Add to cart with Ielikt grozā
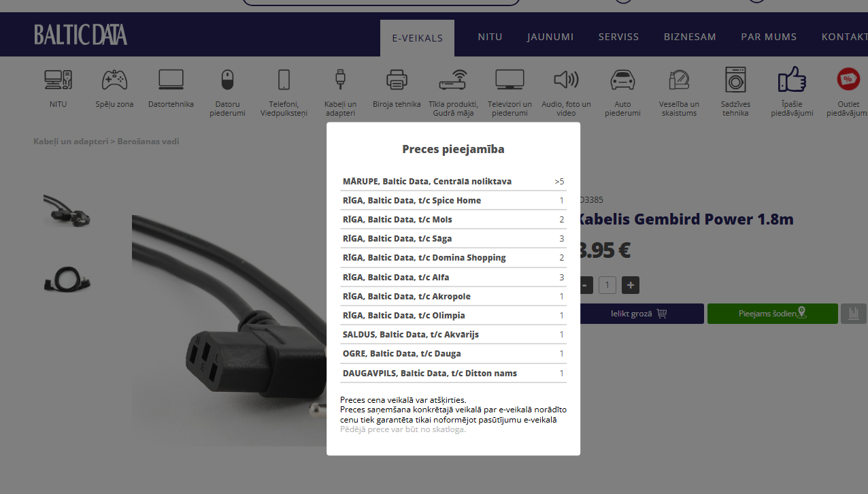Image resolution: width=868 pixels, height=494 pixels. [639, 314]
